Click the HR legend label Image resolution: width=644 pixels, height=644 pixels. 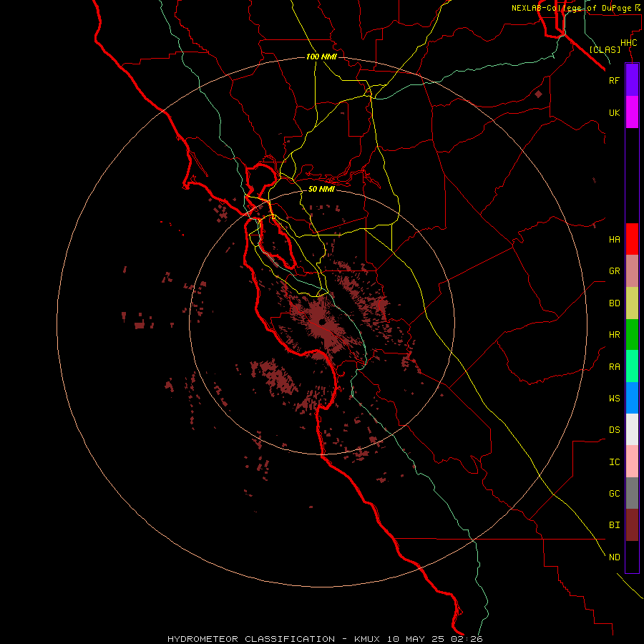point(614,335)
